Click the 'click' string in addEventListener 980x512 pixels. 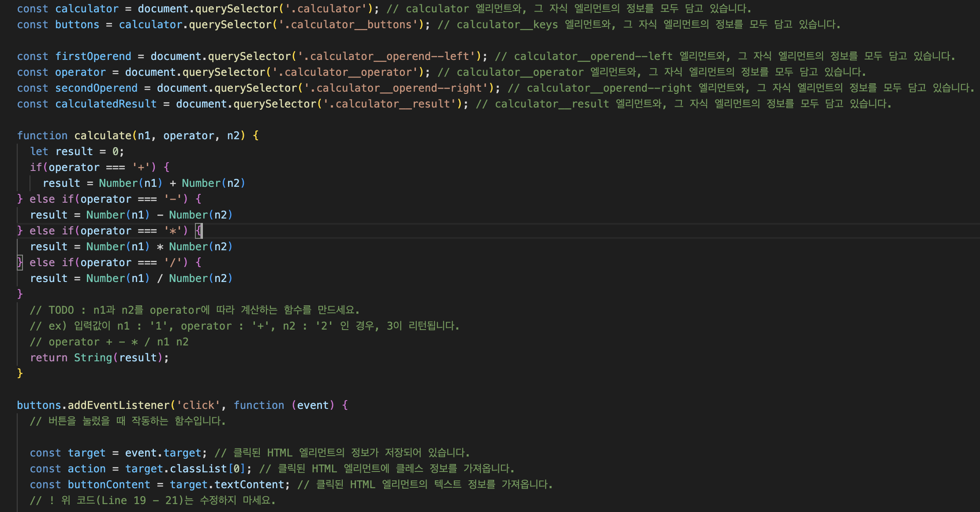(x=198, y=405)
